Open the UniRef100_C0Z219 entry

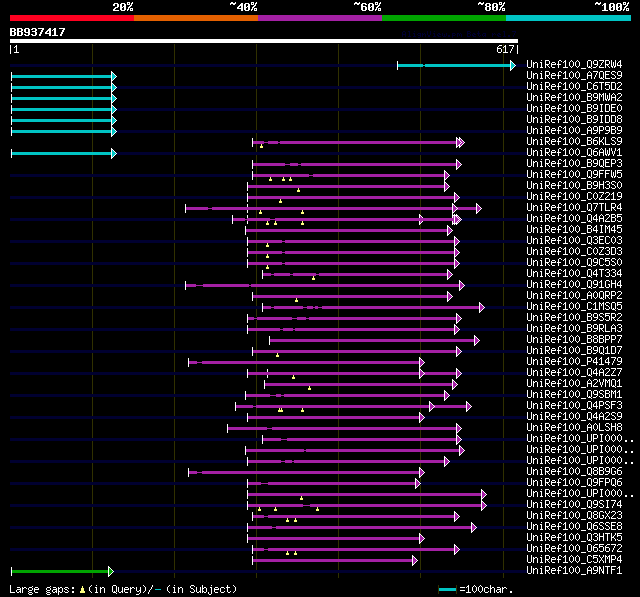coord(574,197)
